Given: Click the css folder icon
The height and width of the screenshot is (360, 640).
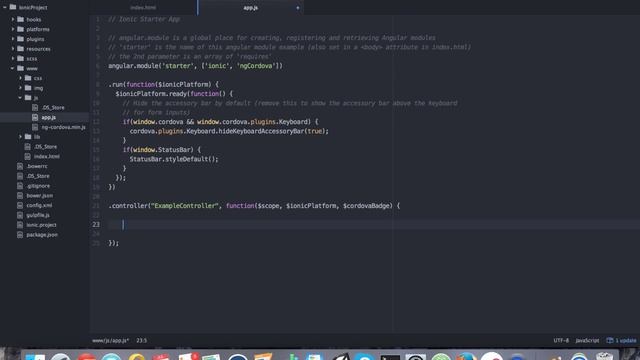Looking at the screenshot, I should click(28, 78).
